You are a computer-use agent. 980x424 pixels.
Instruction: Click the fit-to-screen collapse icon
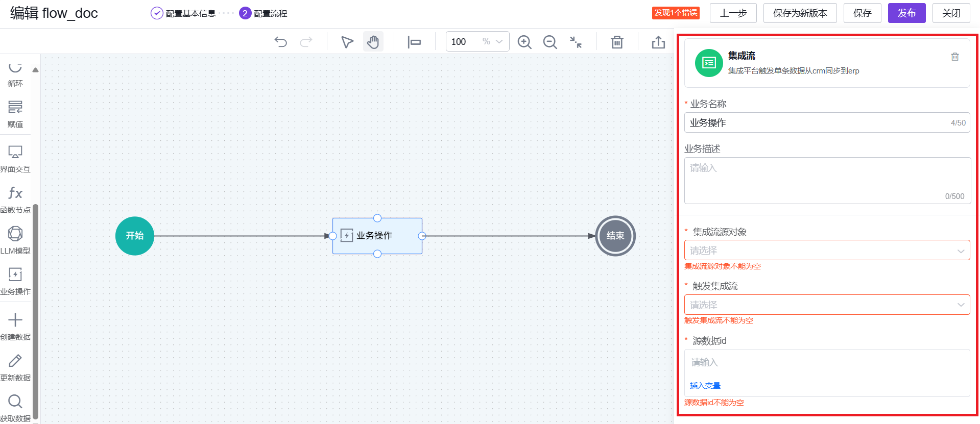(576, 42)
